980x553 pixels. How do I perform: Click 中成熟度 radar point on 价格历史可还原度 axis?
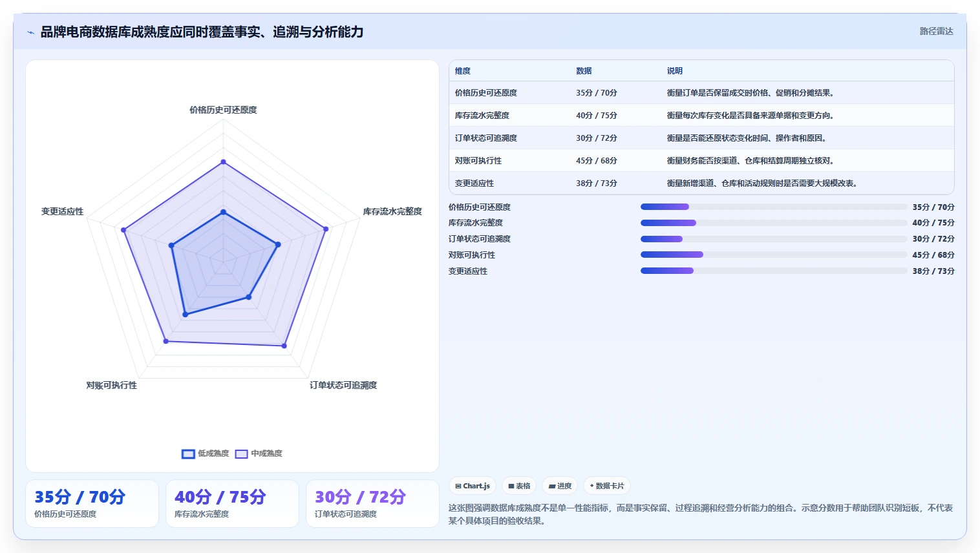223,162
